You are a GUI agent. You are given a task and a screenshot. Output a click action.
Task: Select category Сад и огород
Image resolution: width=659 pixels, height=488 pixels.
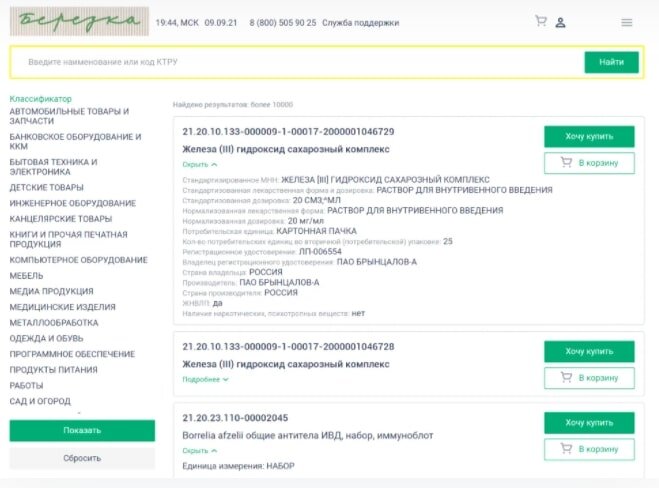40,401
